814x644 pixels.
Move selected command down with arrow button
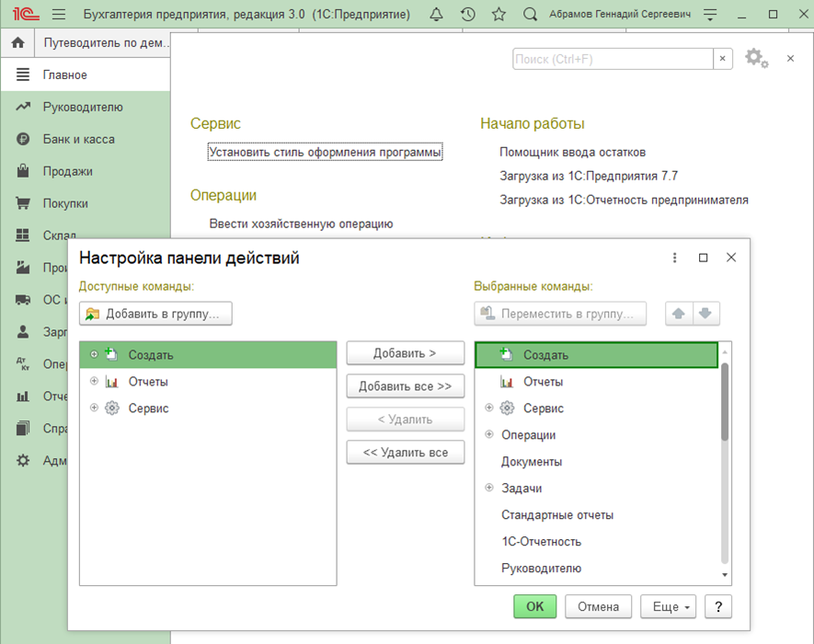tap(705, 314)
